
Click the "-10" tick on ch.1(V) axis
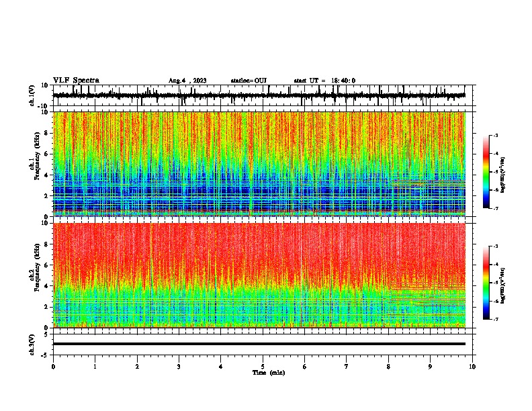[44, 106]
